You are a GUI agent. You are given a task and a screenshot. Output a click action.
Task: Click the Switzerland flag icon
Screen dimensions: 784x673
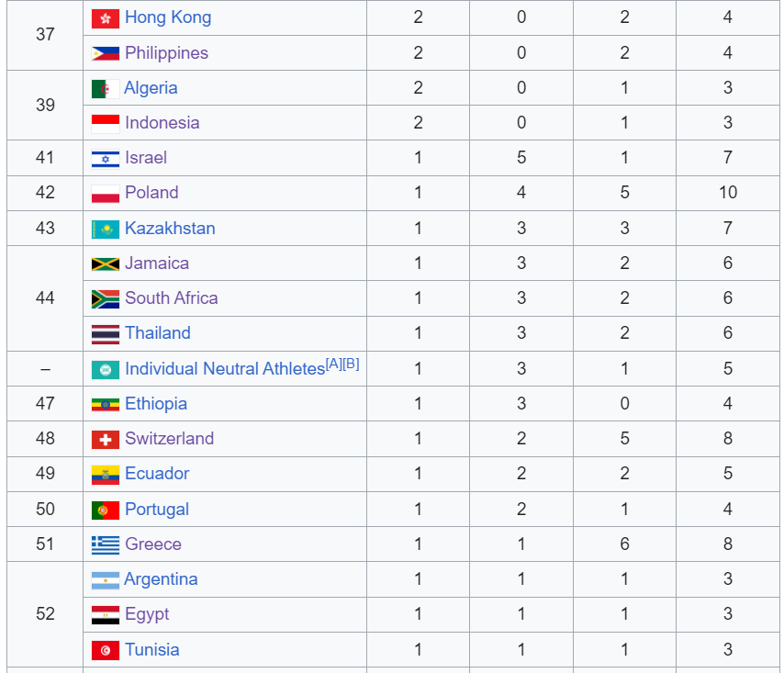click(106, 440)
